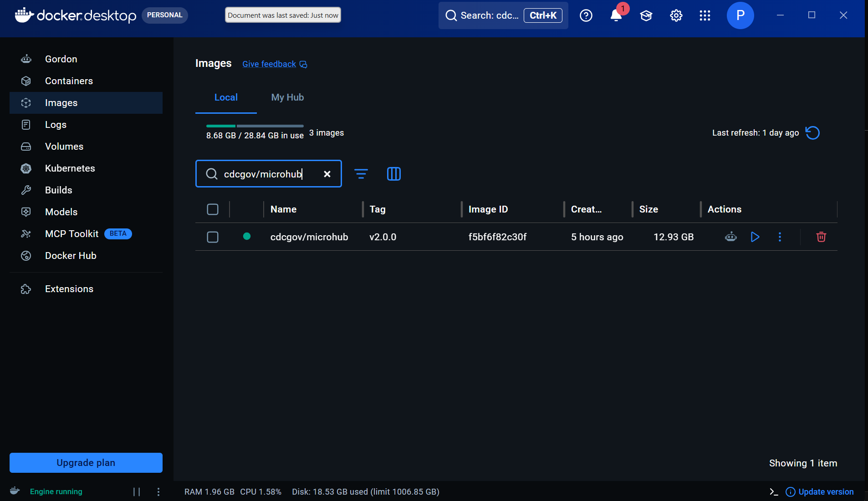This screenshot has height=501, width=868.
Task: Go to Models section
Action: (86, 212)
